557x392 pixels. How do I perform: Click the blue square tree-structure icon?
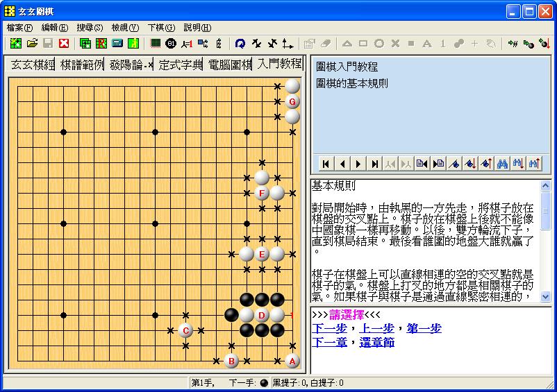point(203,43)
